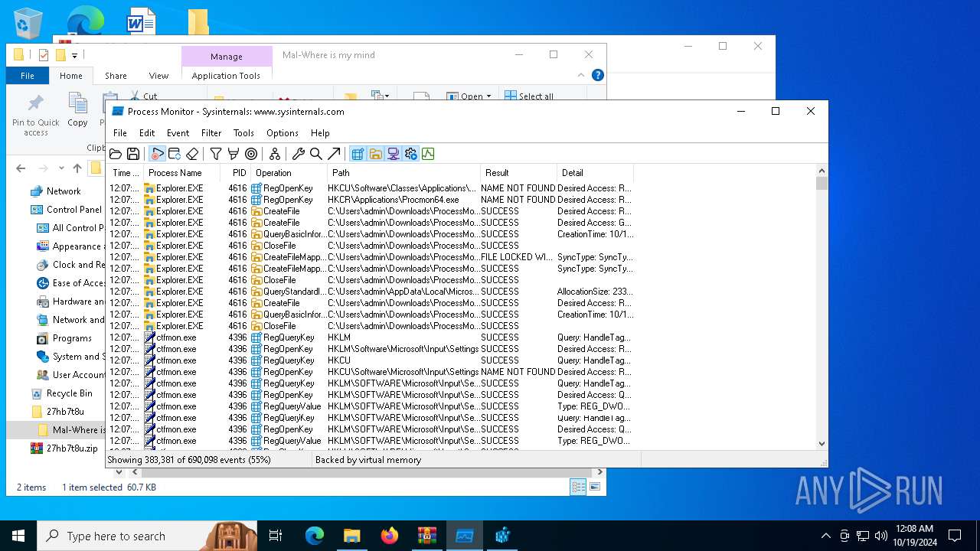Switch Explorer to details view icon
This screenshot has width=980, height=551.
tap(578, 487)
